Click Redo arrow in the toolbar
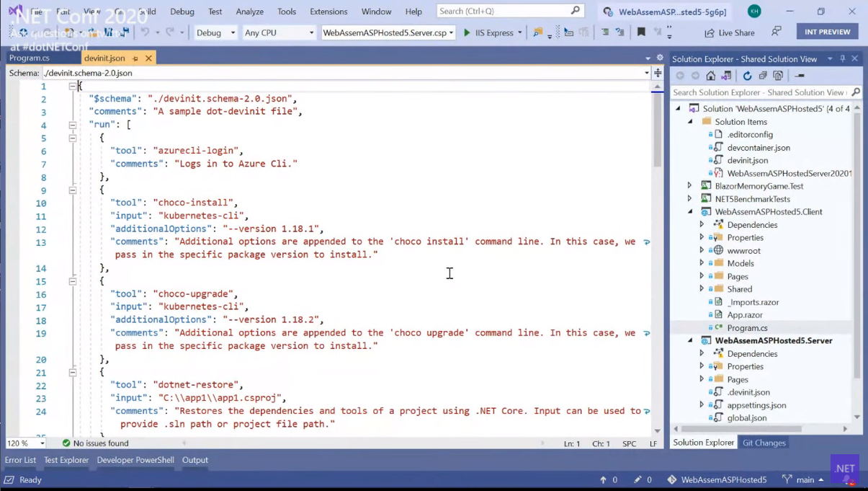868x491 pixels. point(171,32)
